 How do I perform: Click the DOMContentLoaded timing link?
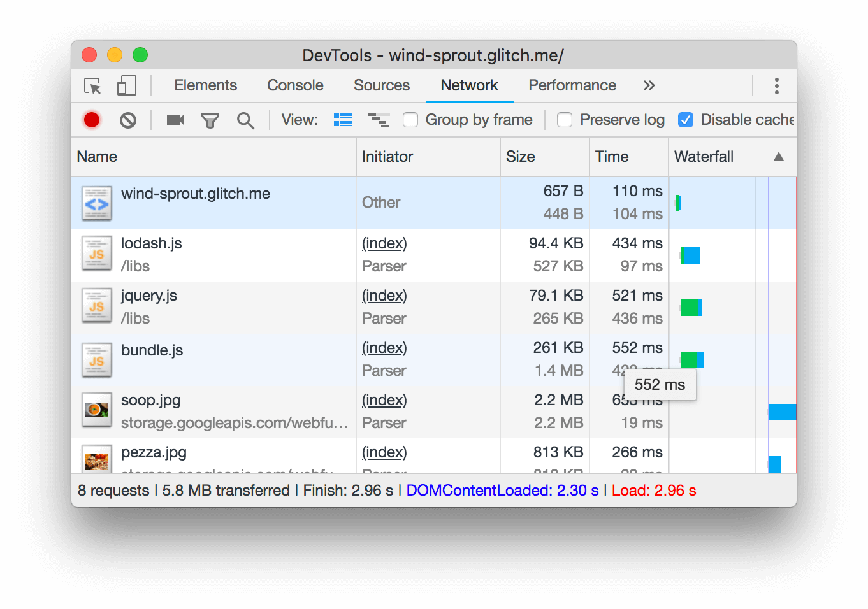click(502, 491)
